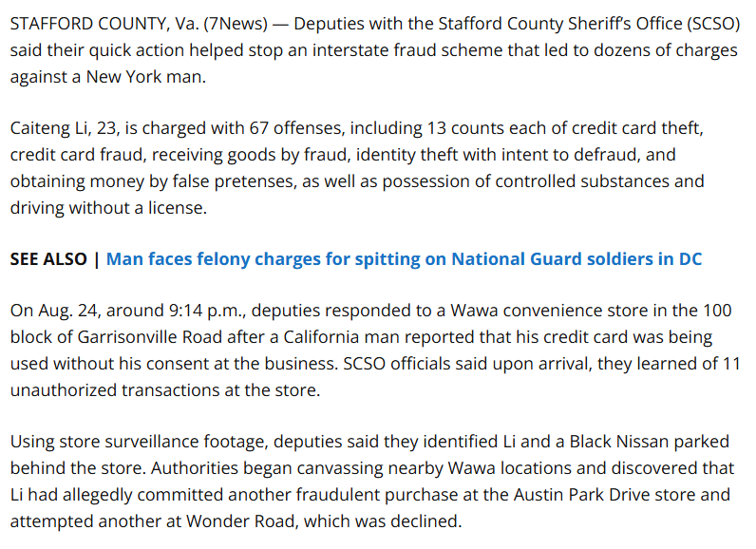
Task: Click the "(7News)" source text
Action: (235, 24)
